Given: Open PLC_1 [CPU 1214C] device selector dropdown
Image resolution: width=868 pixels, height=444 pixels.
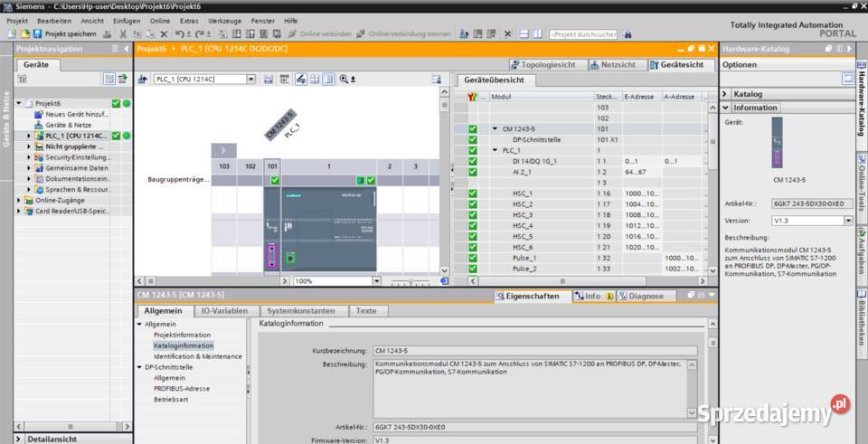Looking at the screenshot, I should (250, 80).
